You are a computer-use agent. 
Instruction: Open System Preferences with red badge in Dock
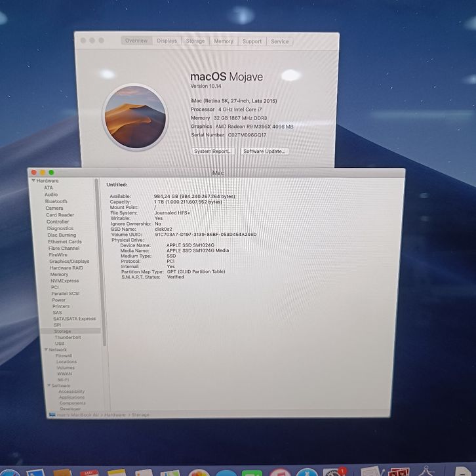click(x=334, y=472)
